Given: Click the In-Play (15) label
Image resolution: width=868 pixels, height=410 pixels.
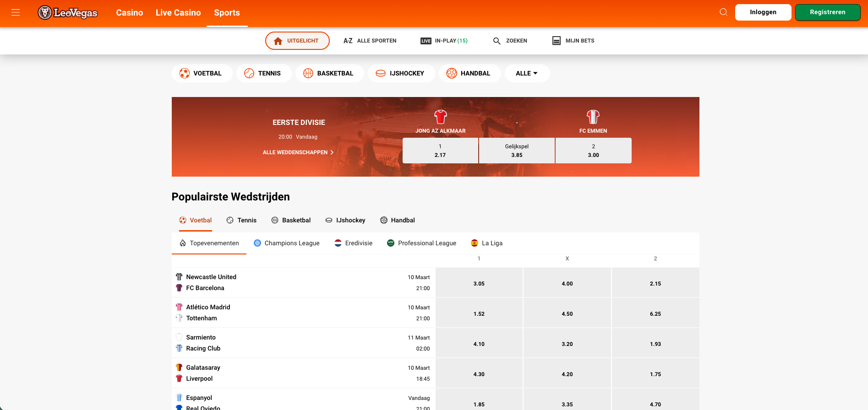Looking at the screenshot, I should (451, 41).
